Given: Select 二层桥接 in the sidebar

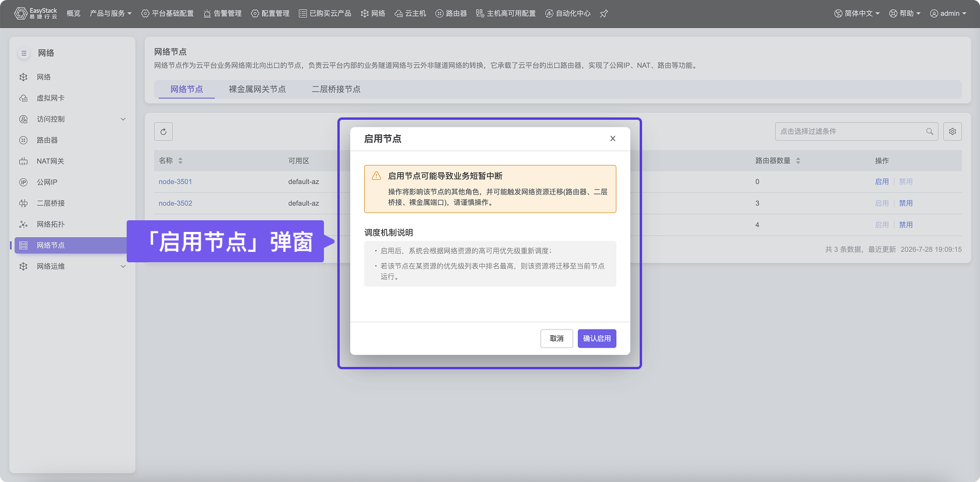Looking at the screenshot, I should coord(72,203).
